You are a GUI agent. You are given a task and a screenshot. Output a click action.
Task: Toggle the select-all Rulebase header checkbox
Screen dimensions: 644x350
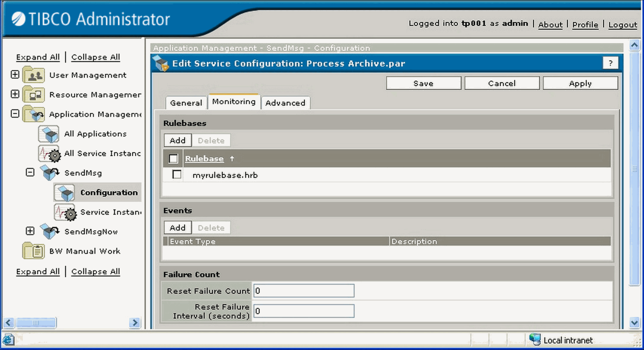(x=173, y=159)
